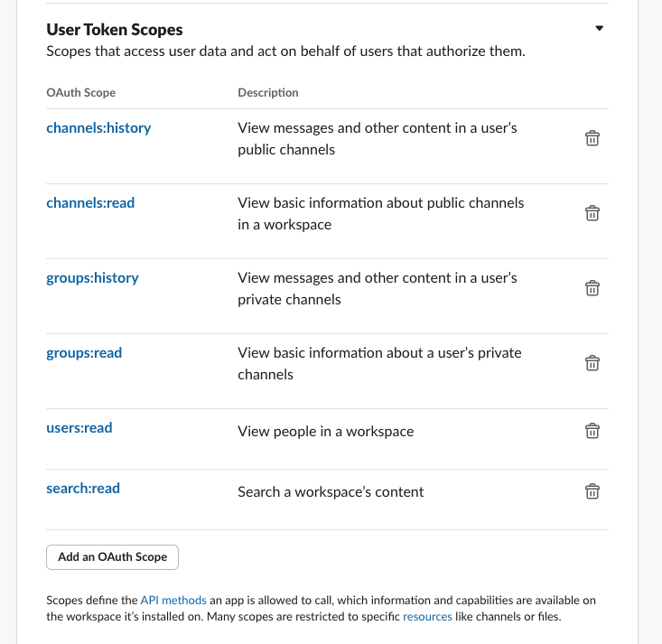662x644 pixels.
Task: Remove channels:read scope via trash icon
Action: [x=592, y=213]
